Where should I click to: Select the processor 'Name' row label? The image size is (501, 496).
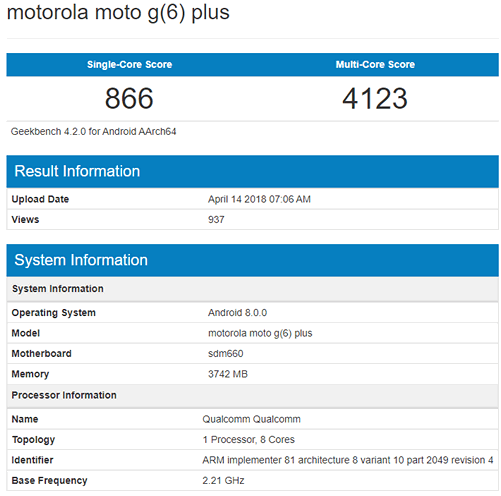(25, 419)
